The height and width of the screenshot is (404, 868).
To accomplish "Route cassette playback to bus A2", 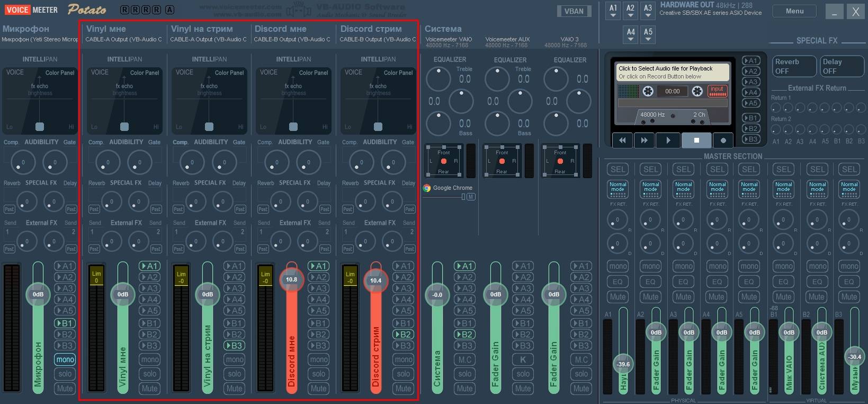I will click(750, 71).
